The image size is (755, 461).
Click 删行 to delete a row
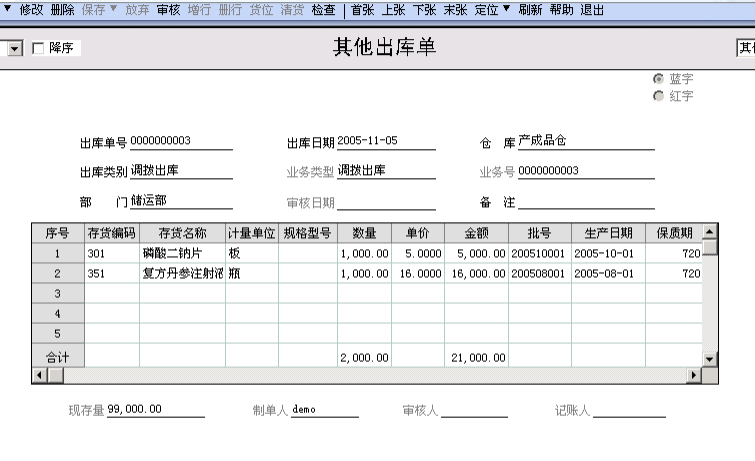tap(230, 10)
